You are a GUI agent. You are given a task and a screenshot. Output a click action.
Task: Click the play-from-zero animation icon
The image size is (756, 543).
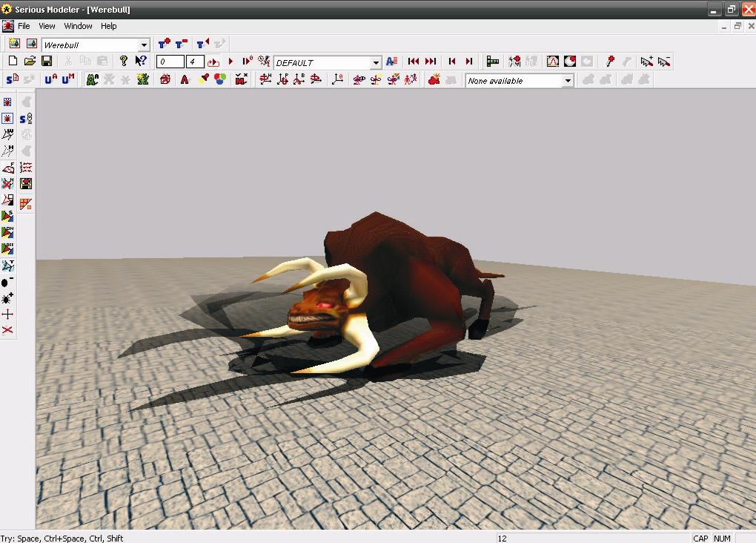coord(248,62)
